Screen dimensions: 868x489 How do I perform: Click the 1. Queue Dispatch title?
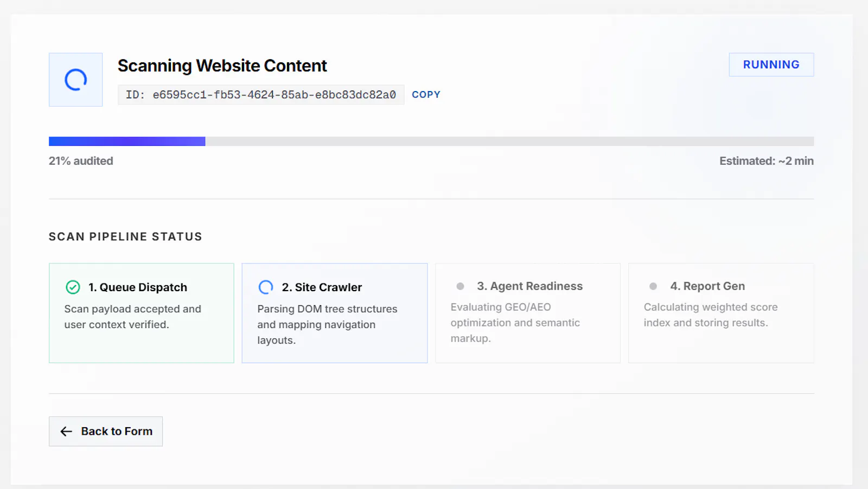pos(138,287)
